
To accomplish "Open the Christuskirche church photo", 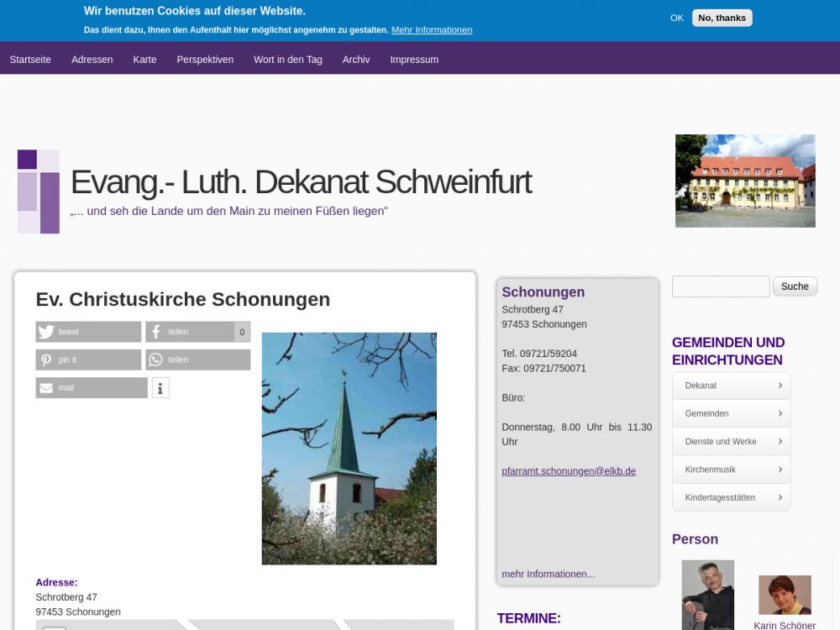I will (349, 448).
